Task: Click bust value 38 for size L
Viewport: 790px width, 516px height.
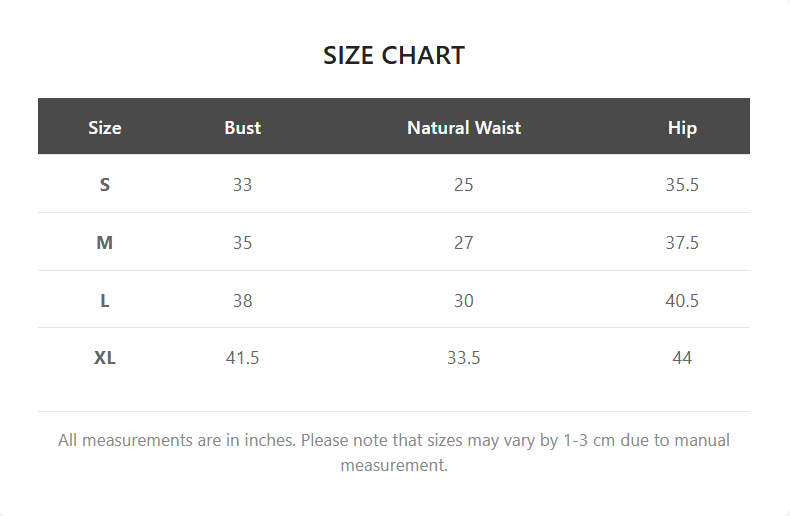Action: (243, 301)
